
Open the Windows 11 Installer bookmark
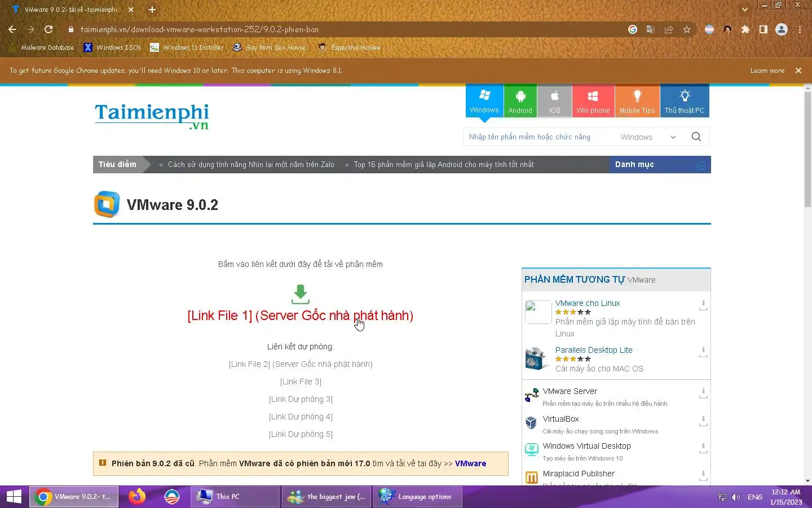(x=187, y=47)
